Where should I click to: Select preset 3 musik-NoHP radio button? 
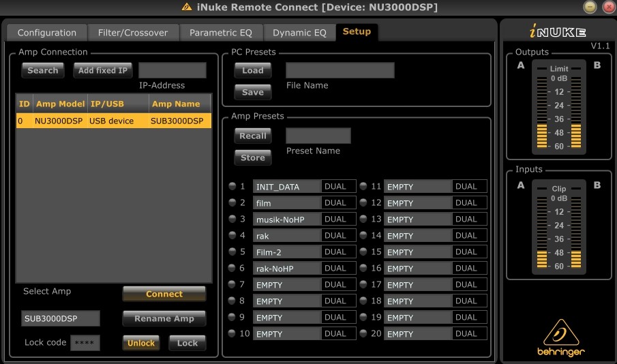click(232, 219)
